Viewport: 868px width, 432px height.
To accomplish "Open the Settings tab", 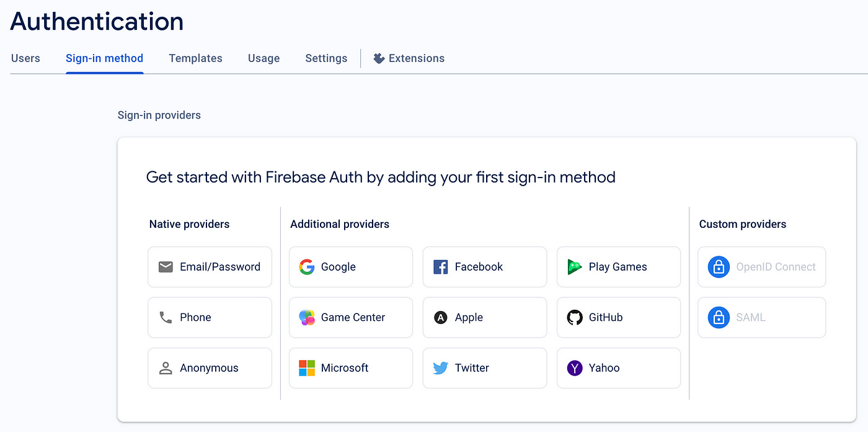I will [326, 58].
